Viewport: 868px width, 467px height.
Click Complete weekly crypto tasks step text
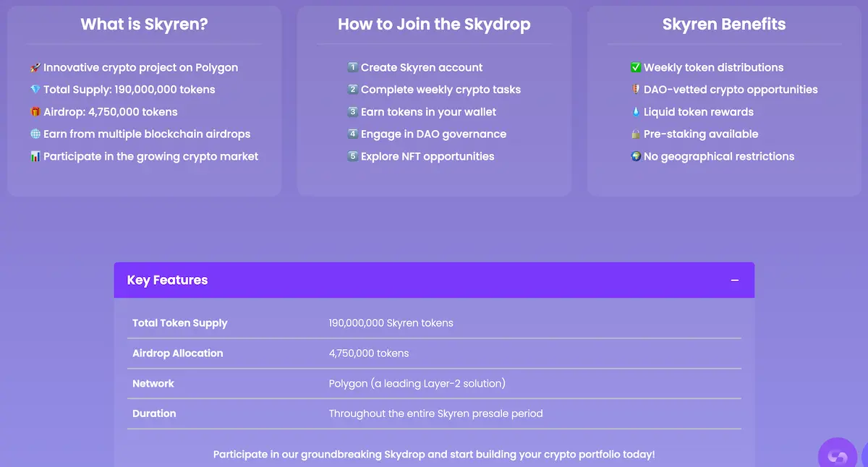(441, 90)
